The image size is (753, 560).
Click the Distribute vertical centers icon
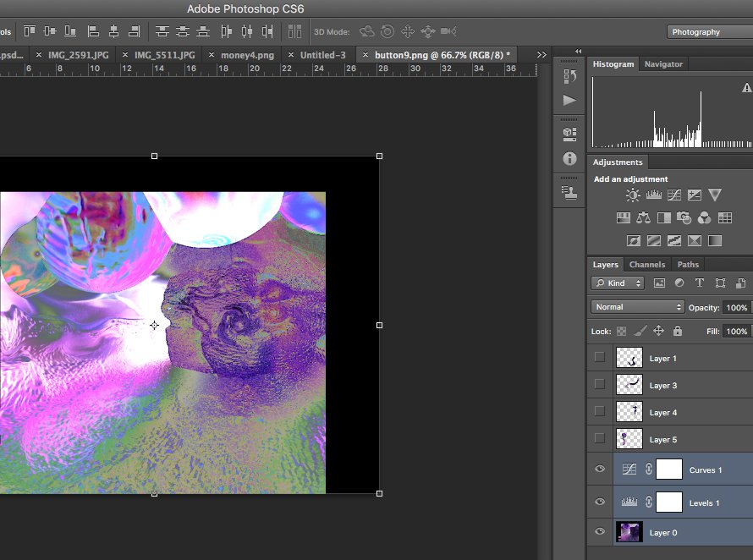click(183, 31)
